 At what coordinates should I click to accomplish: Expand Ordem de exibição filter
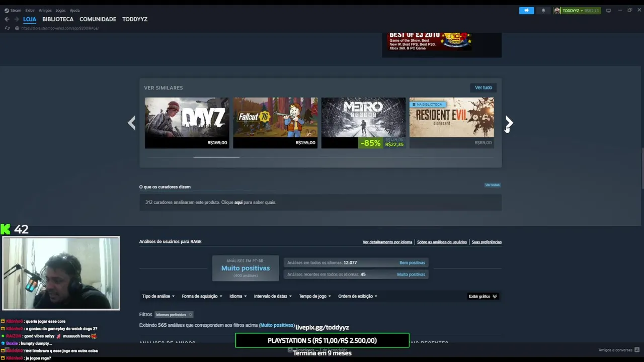[x=358, y=296]
